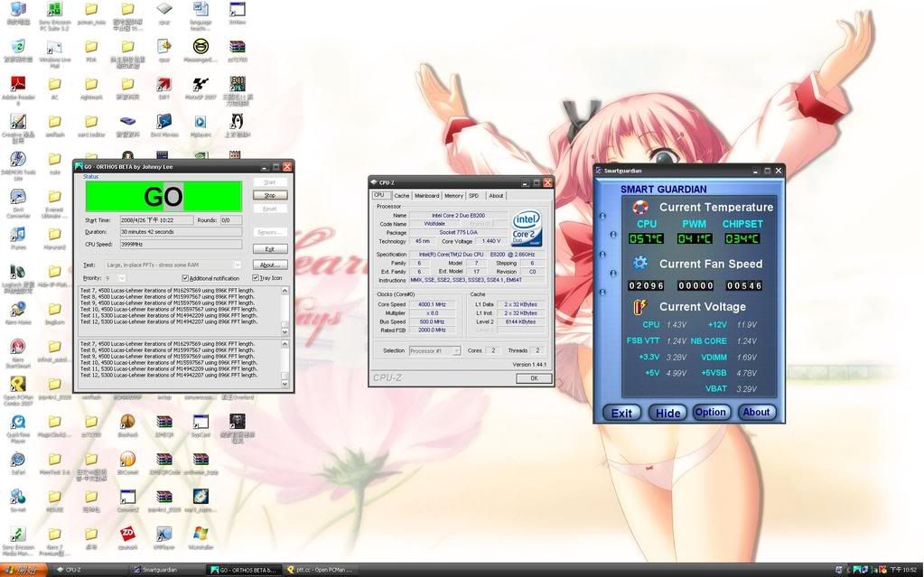Click the Stop button in ORTHOS
Image resolution: width=924 pixels, height=577 pixels.
coord(270,195)
